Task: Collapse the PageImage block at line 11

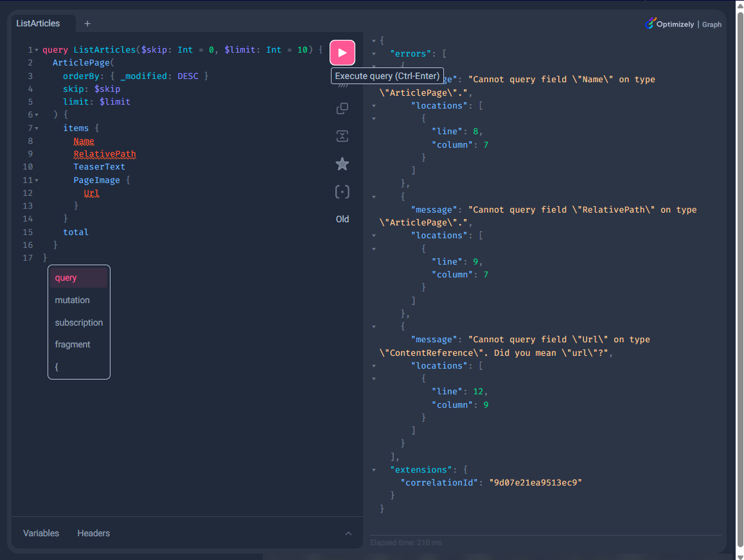Action: pyautogui.click(x=37, y=180)
